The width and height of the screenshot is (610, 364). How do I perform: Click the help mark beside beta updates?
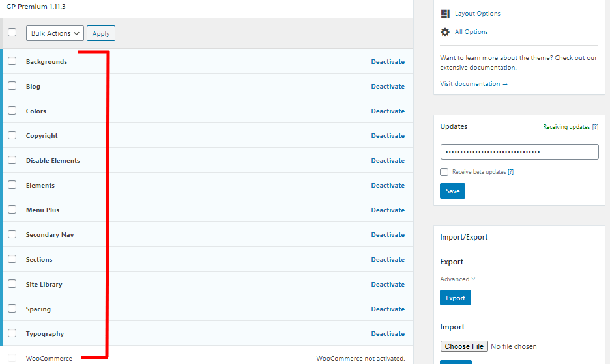(x=510, y=172)
